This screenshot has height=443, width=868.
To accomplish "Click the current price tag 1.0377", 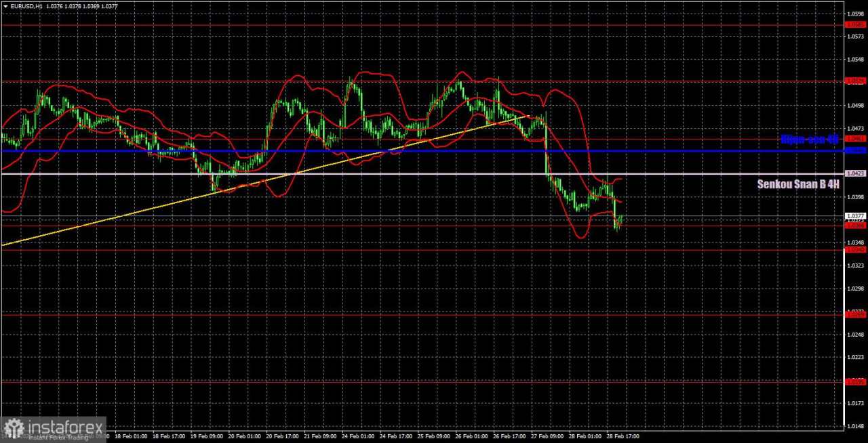I will [x=854, y=216].
